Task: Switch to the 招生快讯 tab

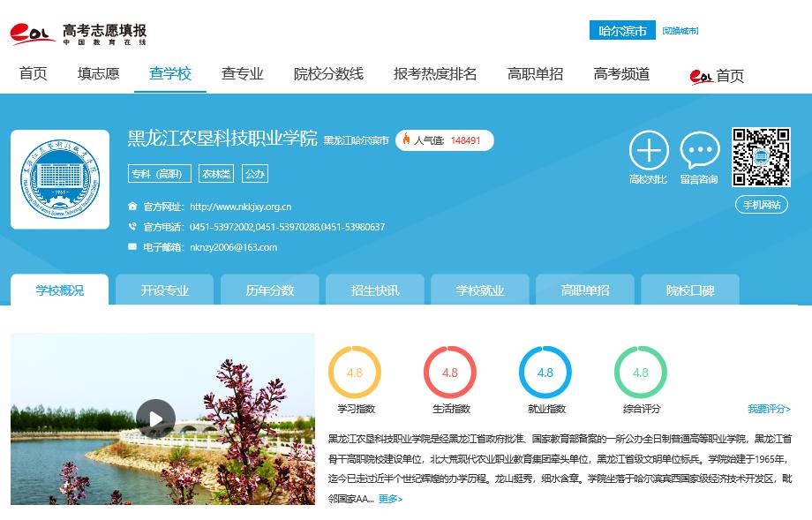Action: click(x=375, y=290)
